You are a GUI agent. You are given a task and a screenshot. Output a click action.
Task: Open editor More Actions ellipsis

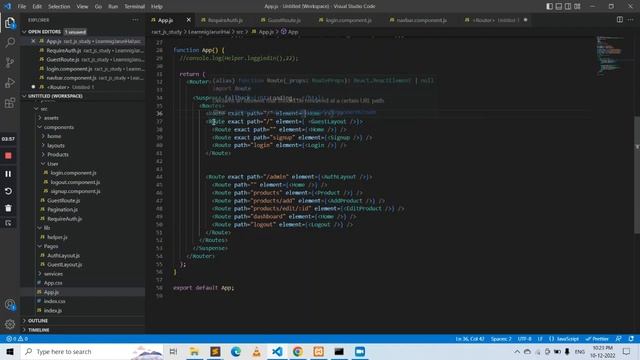(x=631, y=20)
